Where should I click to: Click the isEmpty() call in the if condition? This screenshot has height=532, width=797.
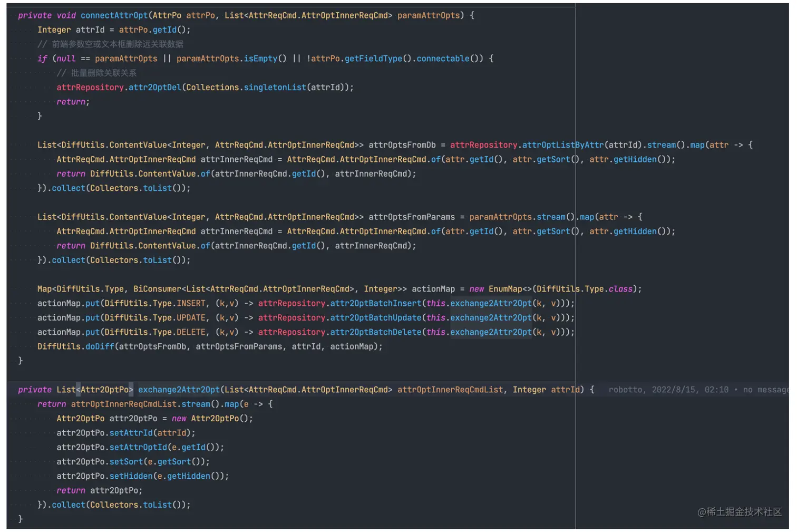point(265,59)
